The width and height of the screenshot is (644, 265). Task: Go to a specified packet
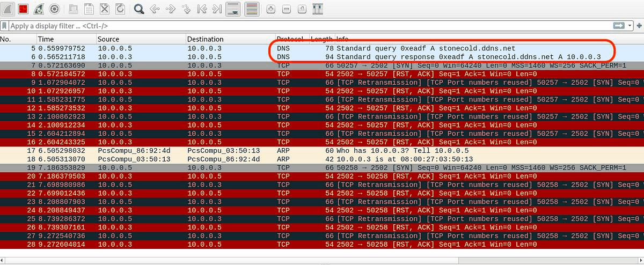coord(186,9)
